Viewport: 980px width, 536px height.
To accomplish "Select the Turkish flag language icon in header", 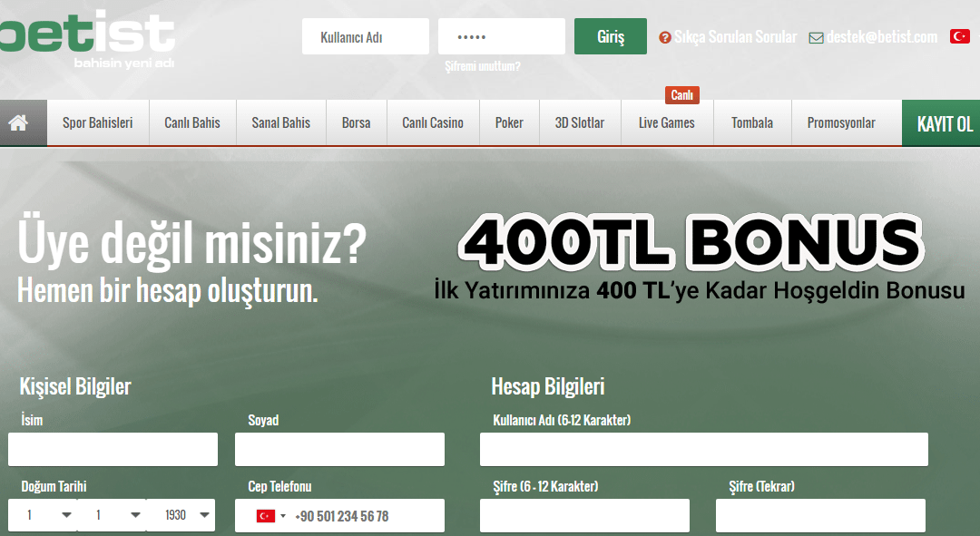I will pyautogui.click(x=960, y=36).
